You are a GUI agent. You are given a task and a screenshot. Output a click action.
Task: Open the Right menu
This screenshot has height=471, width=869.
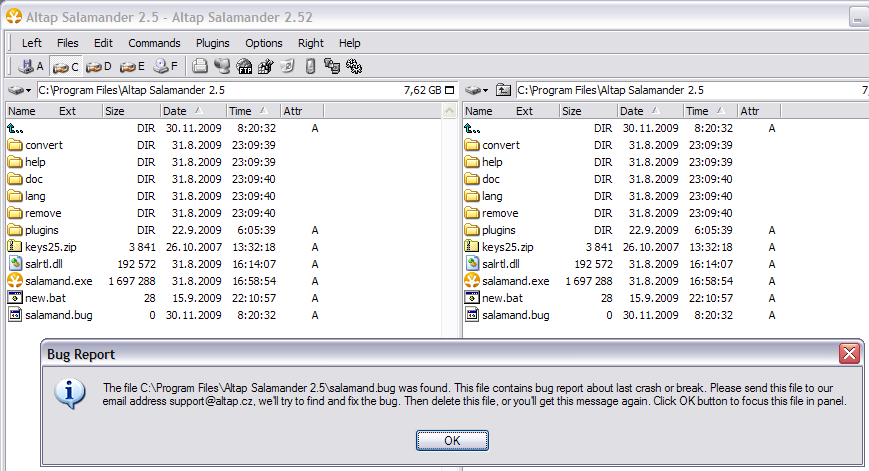[310, 43]
